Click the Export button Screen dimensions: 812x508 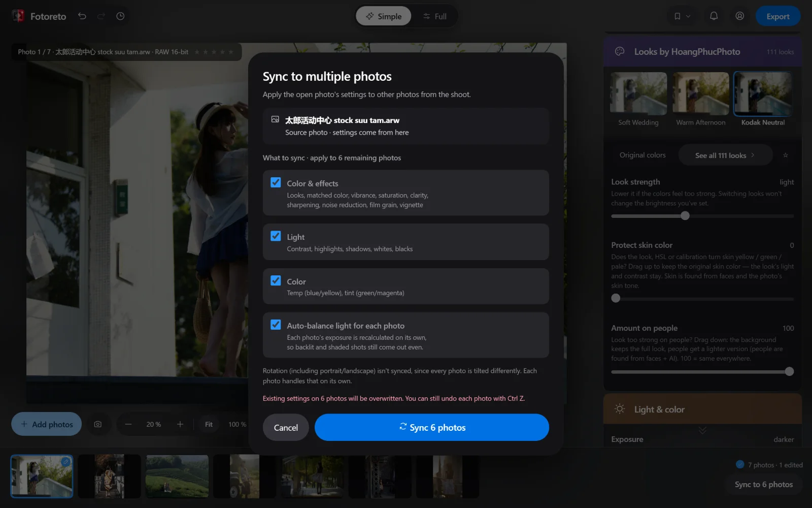pyautogui.click(x=778, y=16)
